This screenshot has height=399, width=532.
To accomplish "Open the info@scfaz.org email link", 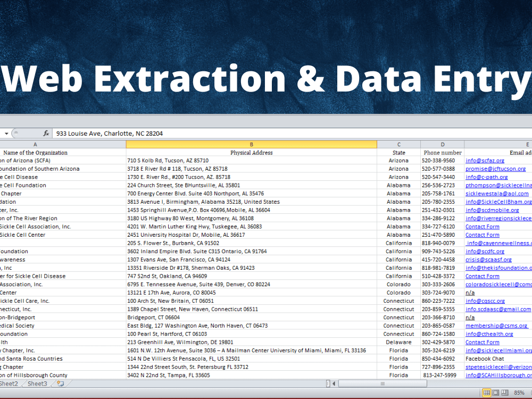I will [x=485, y=161].
